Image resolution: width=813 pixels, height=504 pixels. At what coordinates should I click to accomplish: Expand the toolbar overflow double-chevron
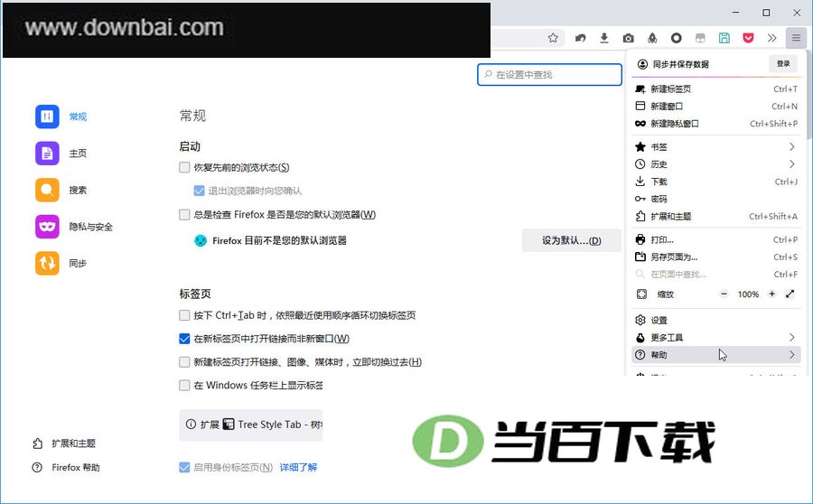772,38
